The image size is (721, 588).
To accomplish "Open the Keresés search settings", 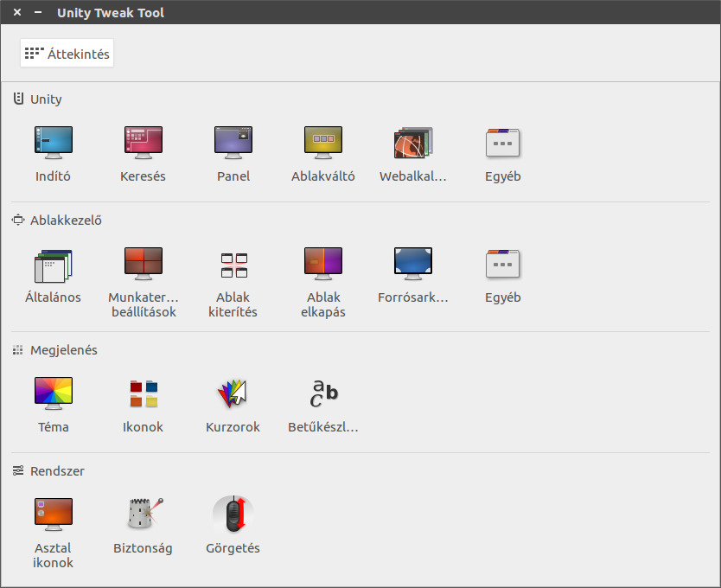I will pos(143,154).
